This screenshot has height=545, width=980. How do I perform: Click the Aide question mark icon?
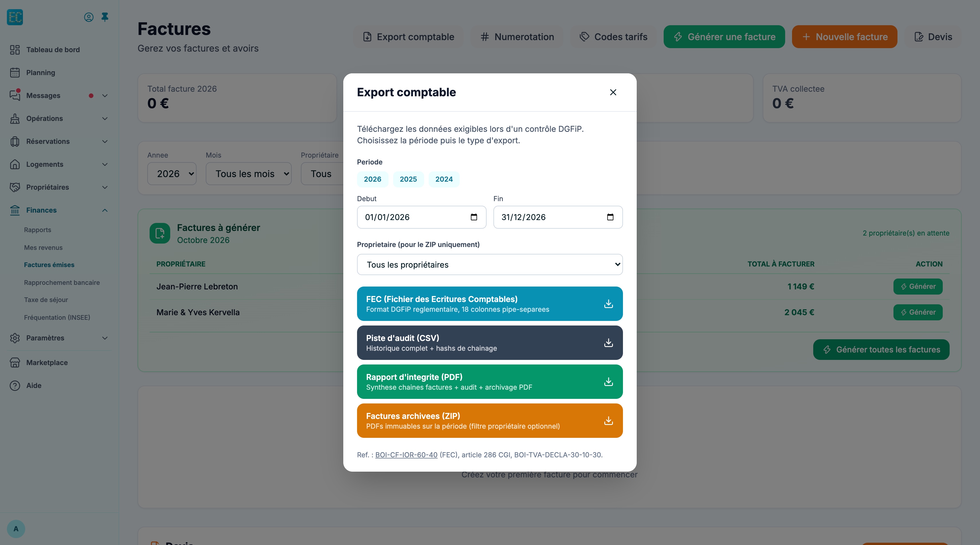pos(15,385)
